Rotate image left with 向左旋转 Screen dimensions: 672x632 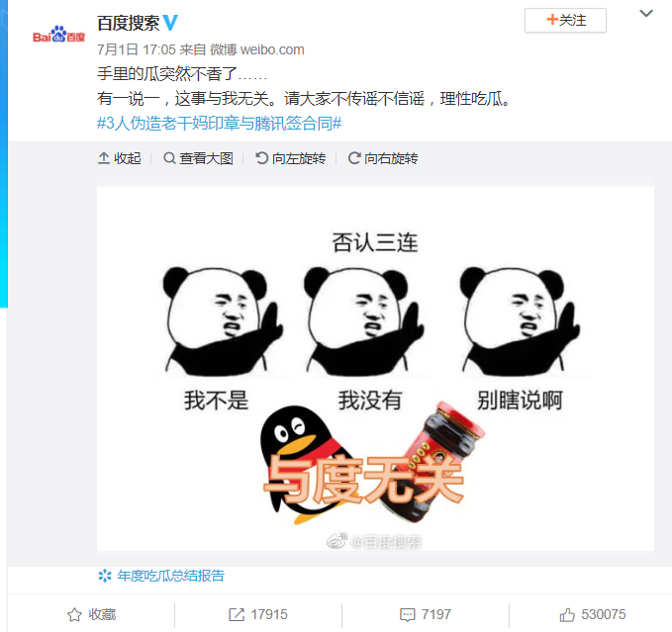coord(291,158)
